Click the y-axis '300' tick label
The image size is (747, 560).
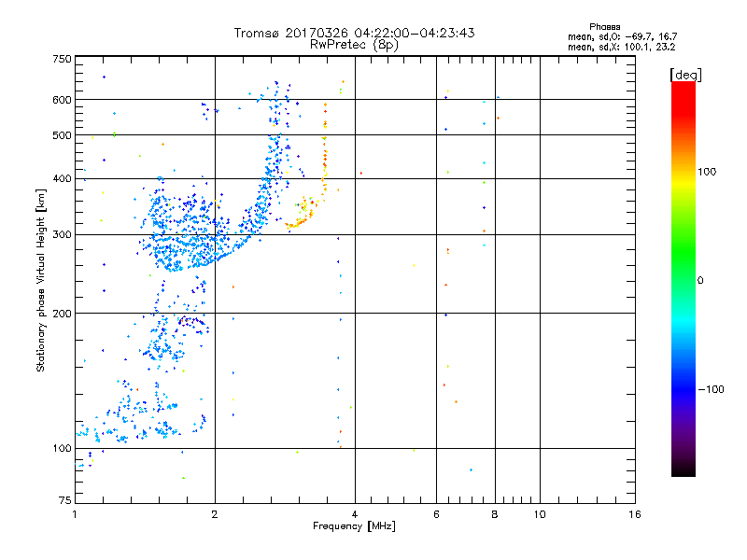coord(62,234)
